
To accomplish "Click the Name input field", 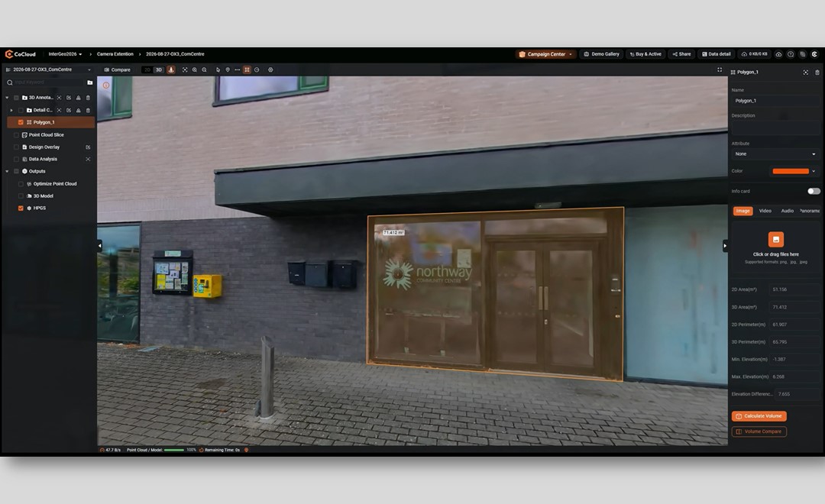I will click(775, 101).
